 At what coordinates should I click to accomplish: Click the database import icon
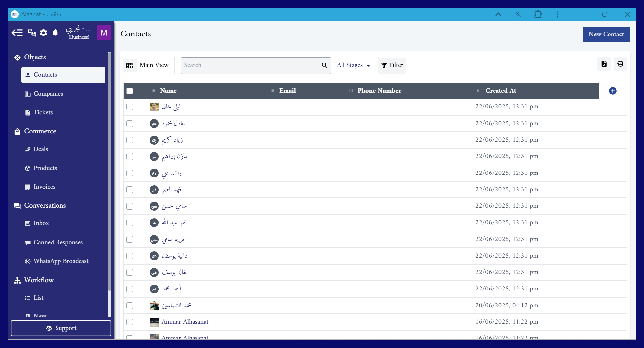click(620, 64)
